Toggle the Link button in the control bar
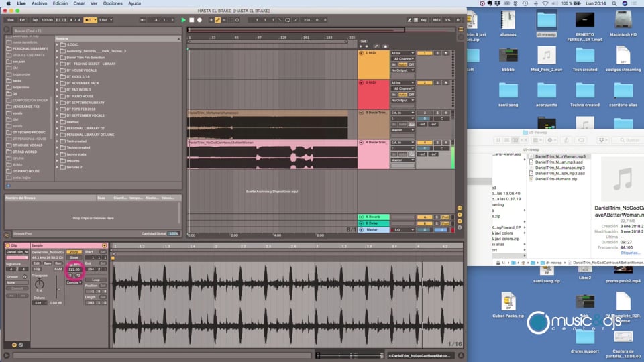 (x=11, y=20)
